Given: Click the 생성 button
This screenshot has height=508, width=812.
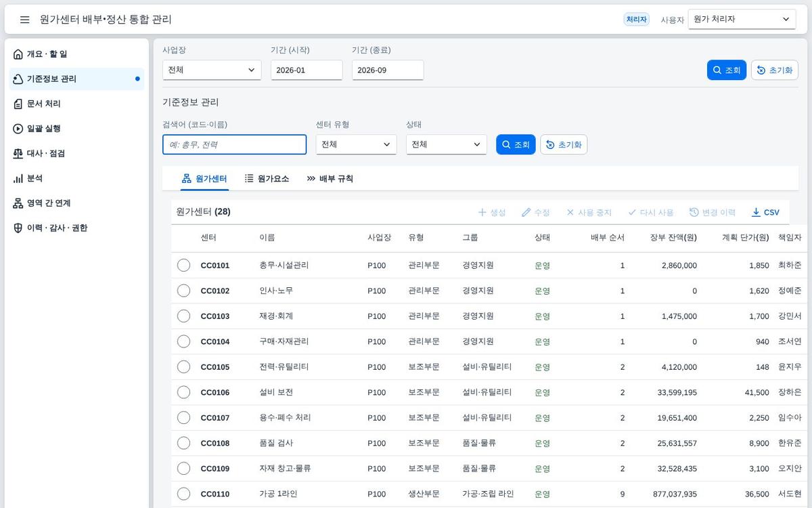Looking at the screenshot, I should 492,212.
